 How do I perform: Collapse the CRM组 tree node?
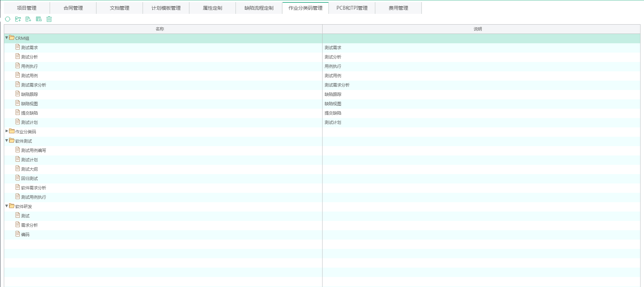[x=7, y=38]
